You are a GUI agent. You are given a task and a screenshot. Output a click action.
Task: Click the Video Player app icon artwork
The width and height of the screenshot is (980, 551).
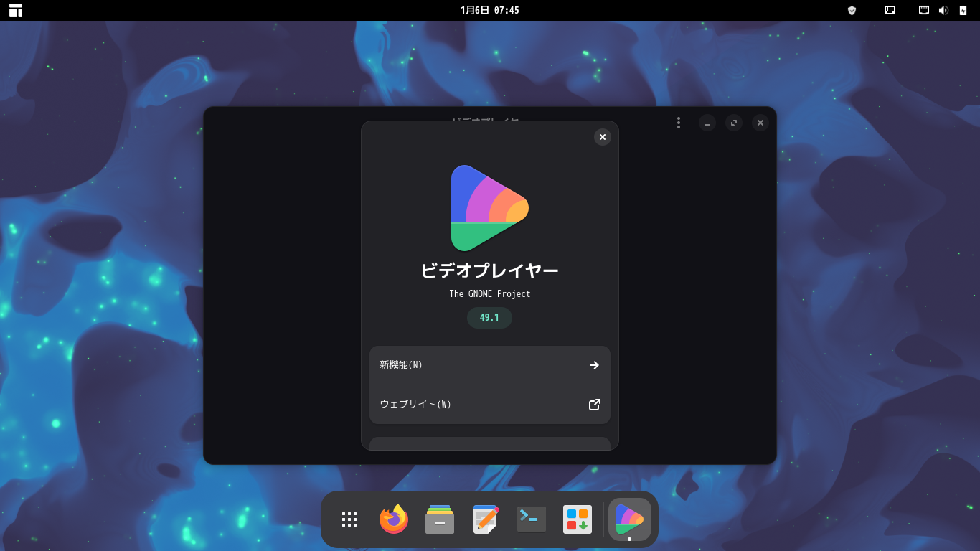489,207
